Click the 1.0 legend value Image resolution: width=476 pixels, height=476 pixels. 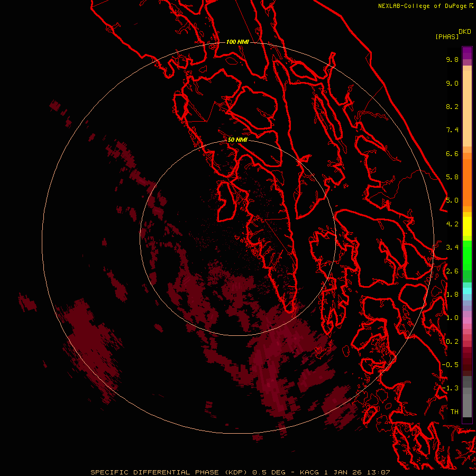click(x=452, y=318)
